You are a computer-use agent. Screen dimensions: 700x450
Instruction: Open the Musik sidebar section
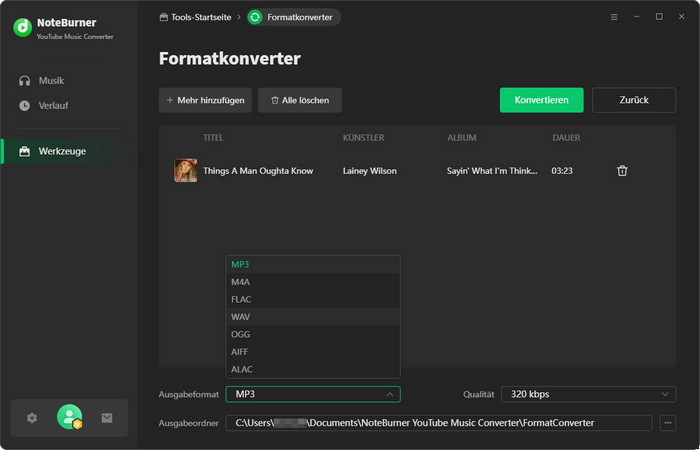pyautogui.click(x=51, y=80)
